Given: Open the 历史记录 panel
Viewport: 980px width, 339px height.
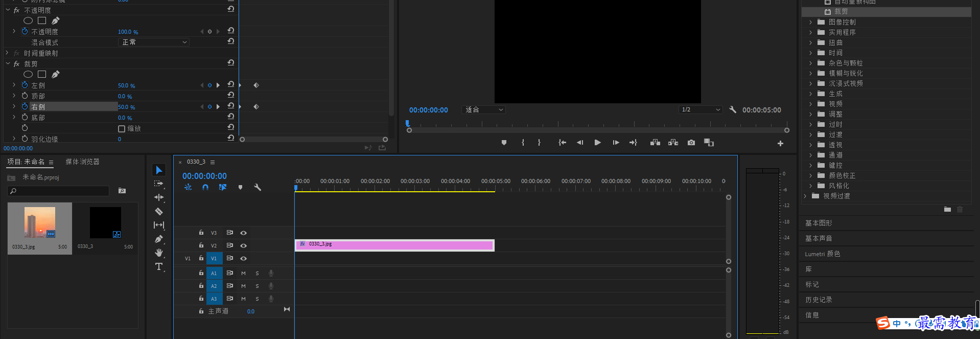Looking at the screenshot, I should click(x=819, y=300).
